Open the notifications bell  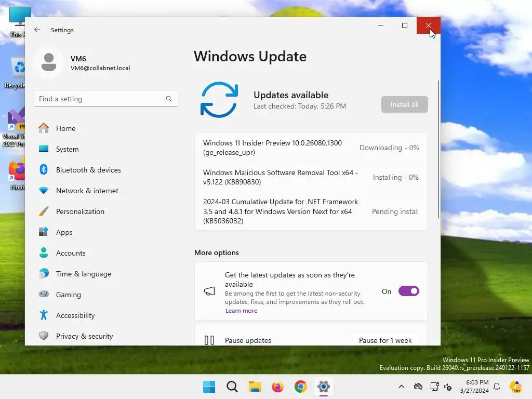point(497,387)
